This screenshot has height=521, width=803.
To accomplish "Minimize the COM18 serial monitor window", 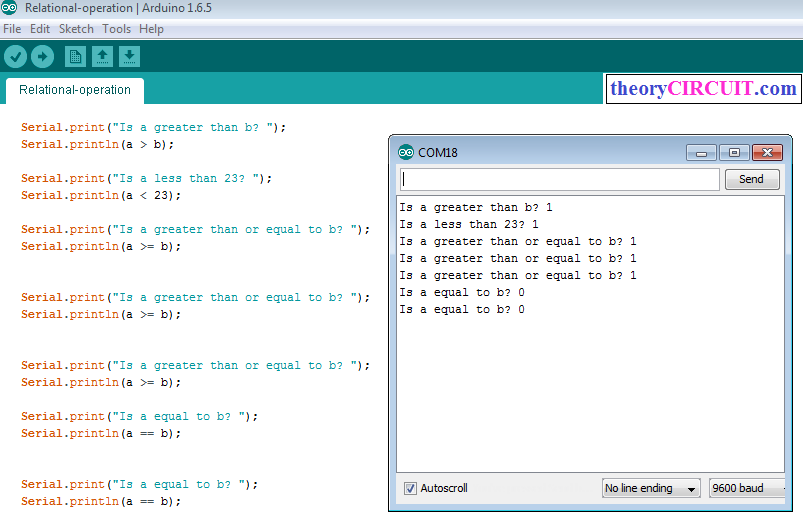I will tap(702, 153).
